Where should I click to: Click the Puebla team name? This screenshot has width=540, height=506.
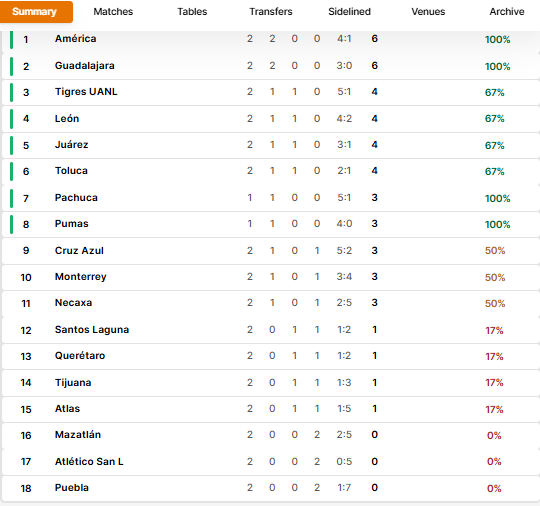(x=72, y=487)
